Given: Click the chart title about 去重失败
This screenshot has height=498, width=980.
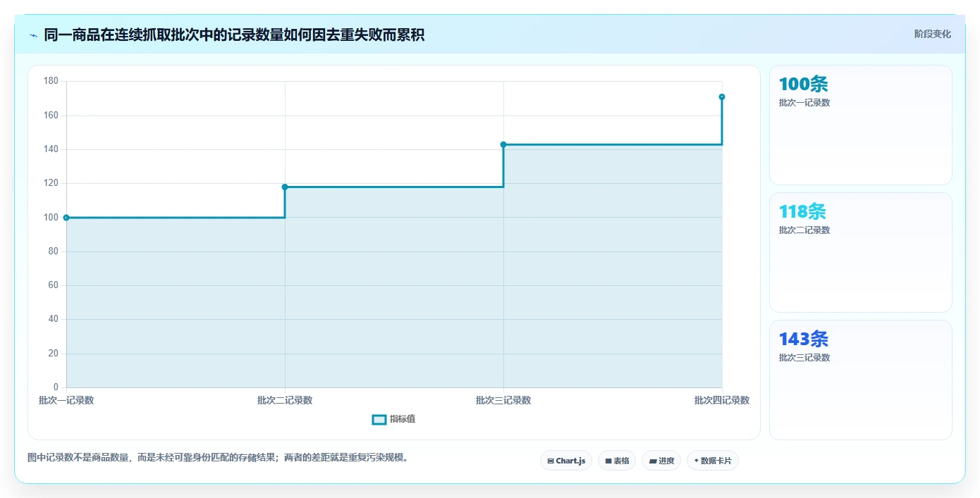Looking at the screenshot, I should tap(234, 35).
